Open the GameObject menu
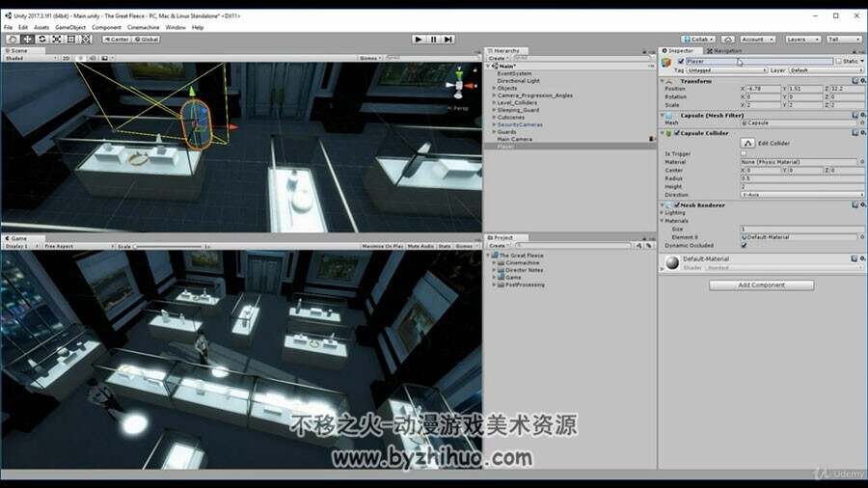This screenshot has height=488, width=868. click(70, 27)
